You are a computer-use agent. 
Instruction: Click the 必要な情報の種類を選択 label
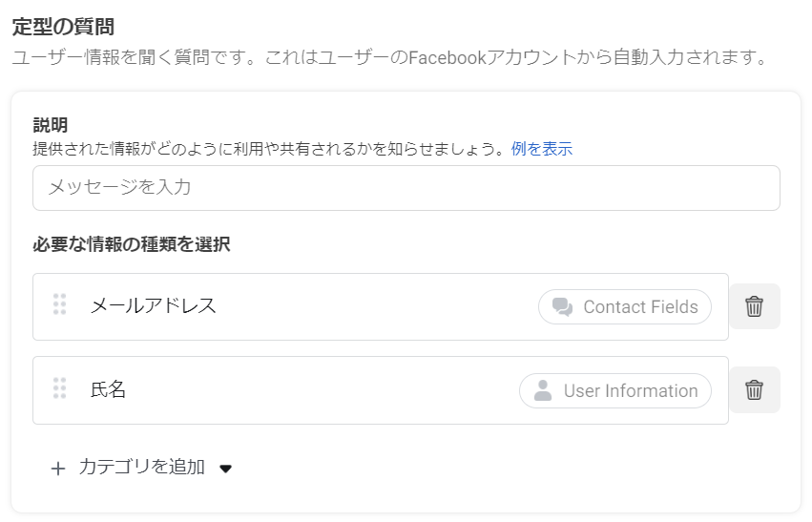point(131,244)
